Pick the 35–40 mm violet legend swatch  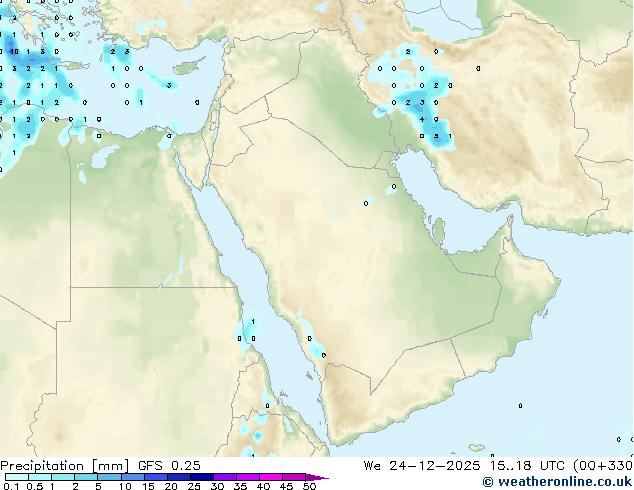(x=247, y=477)
